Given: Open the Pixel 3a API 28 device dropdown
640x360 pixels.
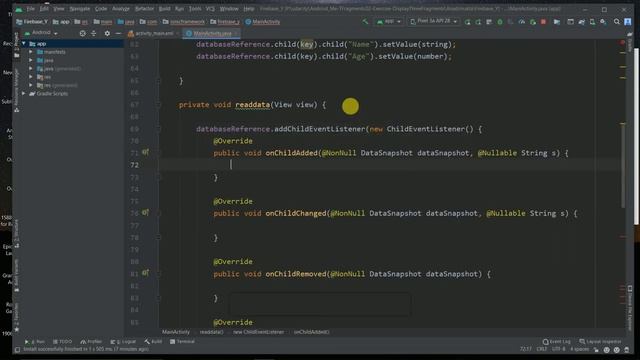Looking at the screenshot, I should (x=433, y=22).
